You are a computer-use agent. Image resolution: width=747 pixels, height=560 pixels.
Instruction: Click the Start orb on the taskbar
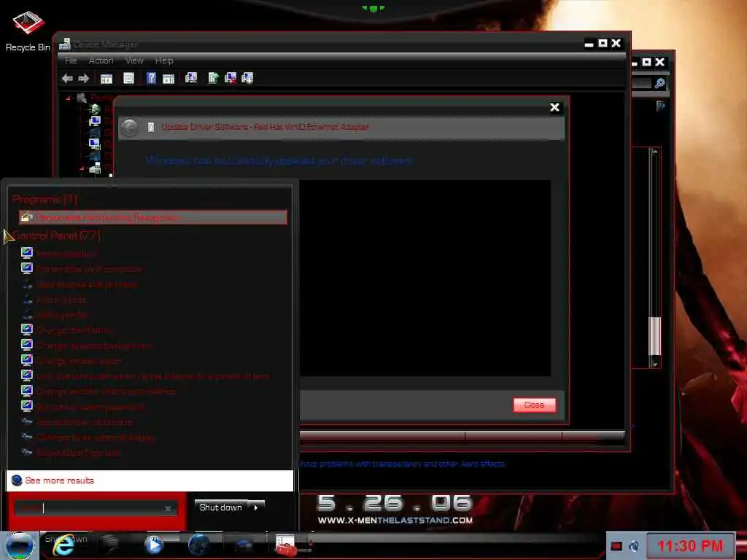click(20, 545)
